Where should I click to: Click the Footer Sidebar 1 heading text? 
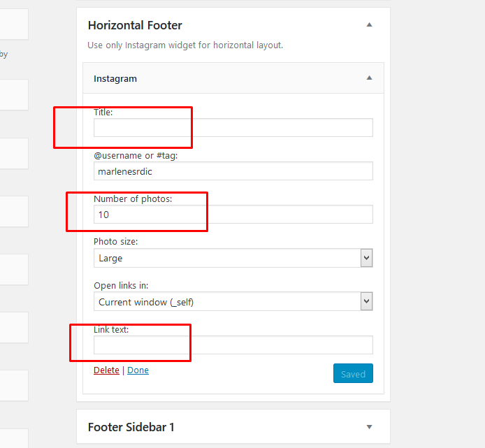(131, 427)
